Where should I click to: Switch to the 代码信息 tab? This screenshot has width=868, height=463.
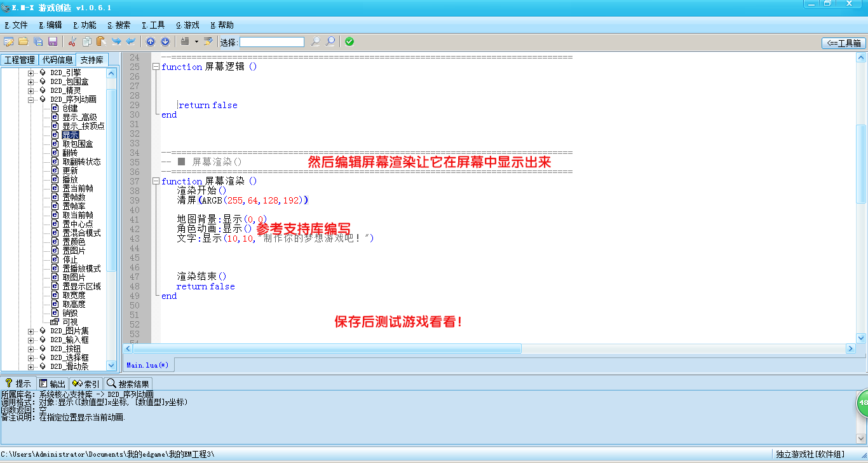(x=57, y=60)
